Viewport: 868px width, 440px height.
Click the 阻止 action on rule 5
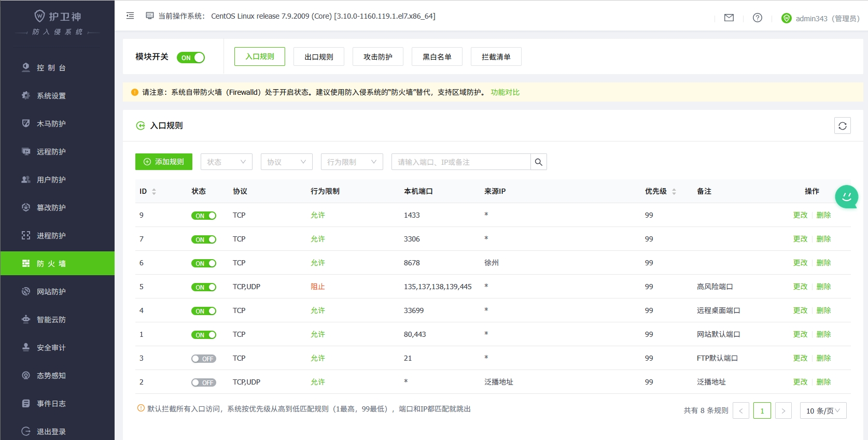318,287
